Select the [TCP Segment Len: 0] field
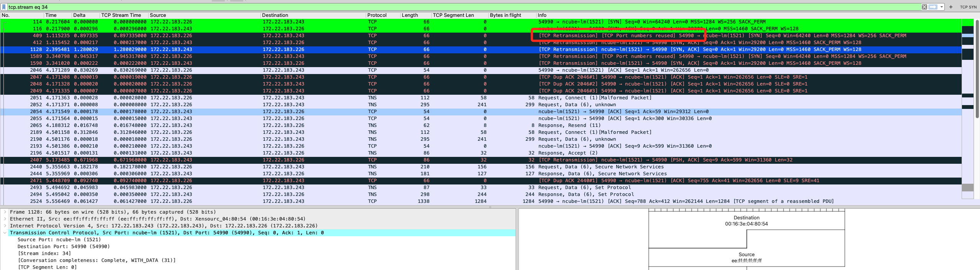Screen dimensions: 980x270 47,267
